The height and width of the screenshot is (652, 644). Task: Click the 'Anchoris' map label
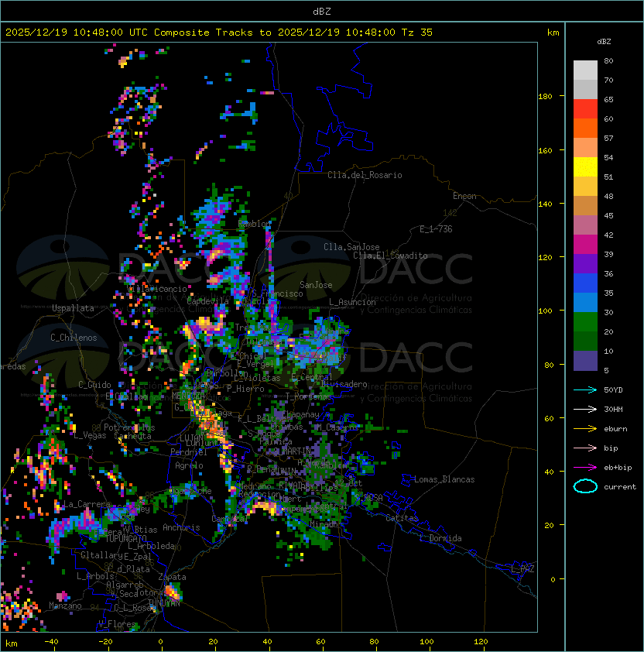pyautogui.click(x=181, y=527)
